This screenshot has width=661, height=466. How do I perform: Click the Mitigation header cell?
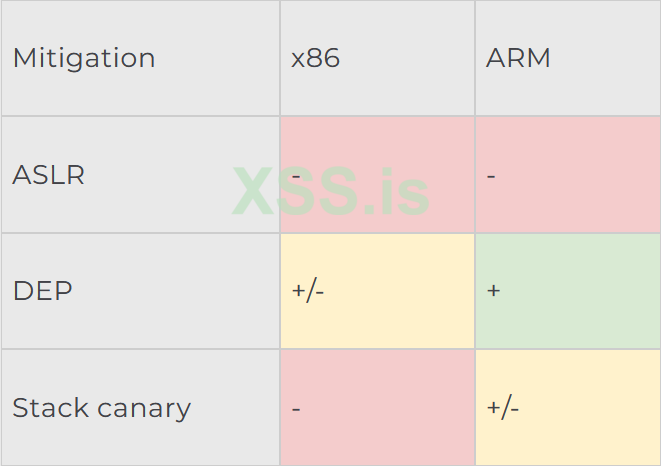[84, 58]
